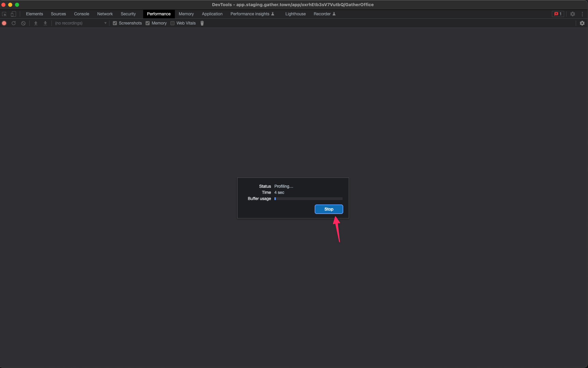Viewport: 588px width, 368px height.
Task: Open the Console tab
Action: pyautogui.click(x=81, y=14)
